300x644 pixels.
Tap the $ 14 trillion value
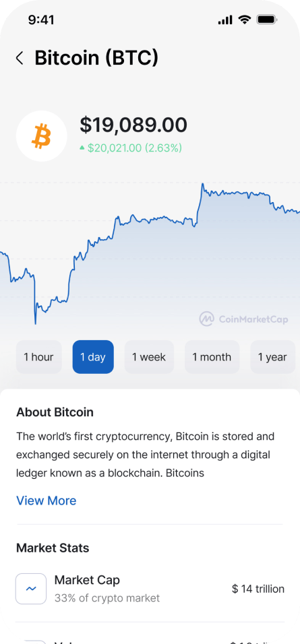tap(258, 589)
